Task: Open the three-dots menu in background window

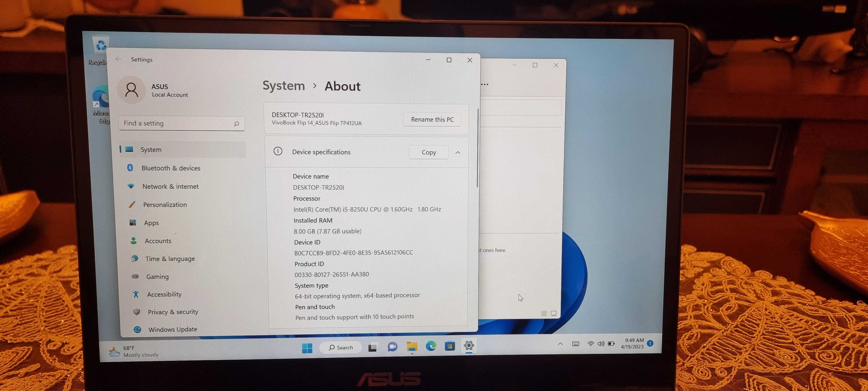Action: 485,84
